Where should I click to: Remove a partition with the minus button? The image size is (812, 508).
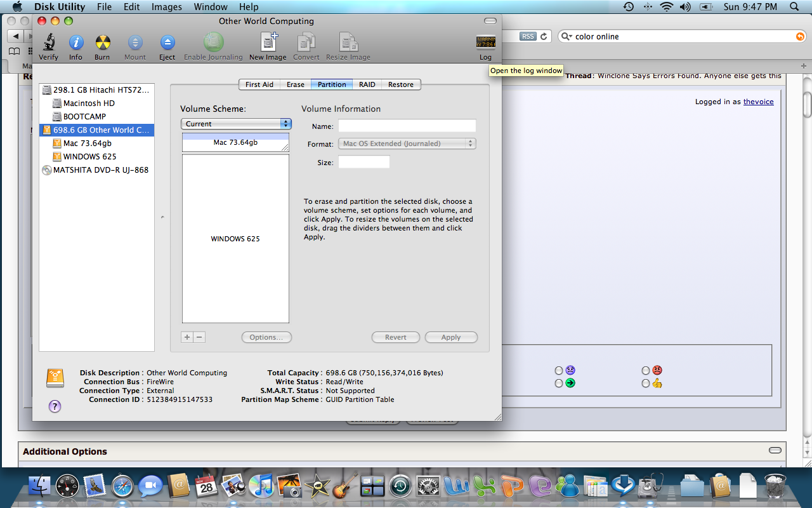click(x=199, y=337)
